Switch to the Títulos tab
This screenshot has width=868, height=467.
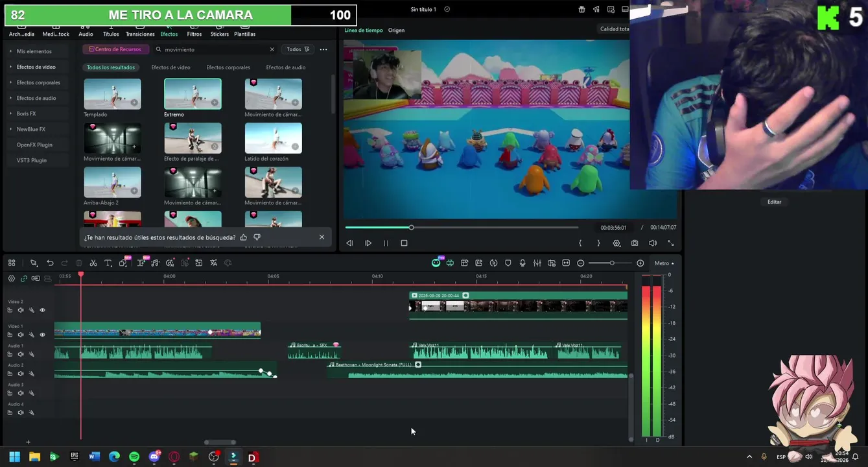click(x=111, y=30)
